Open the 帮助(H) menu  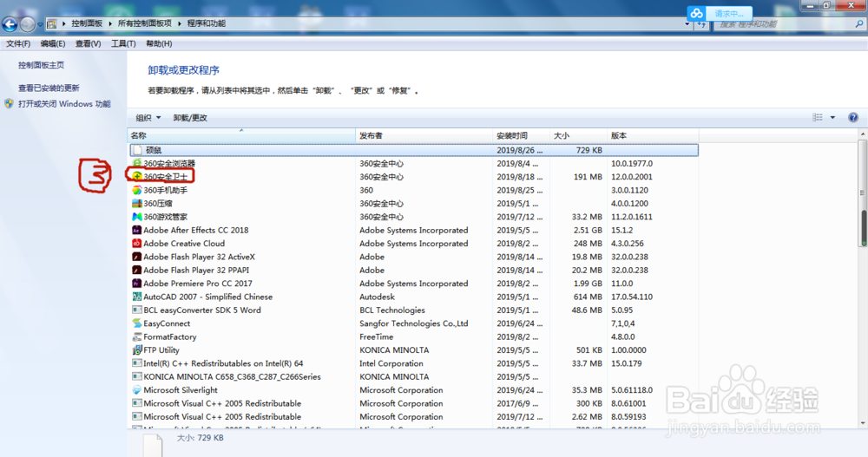(159, 43)
